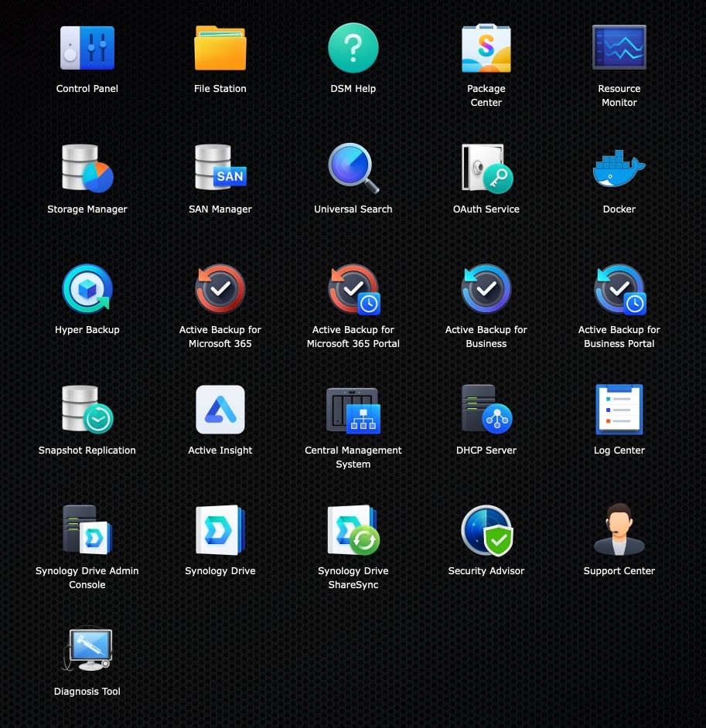Click the "DSM Help" text label
Image resolution: width=706 pixels, height=728 pixels.
coord(353,89)
